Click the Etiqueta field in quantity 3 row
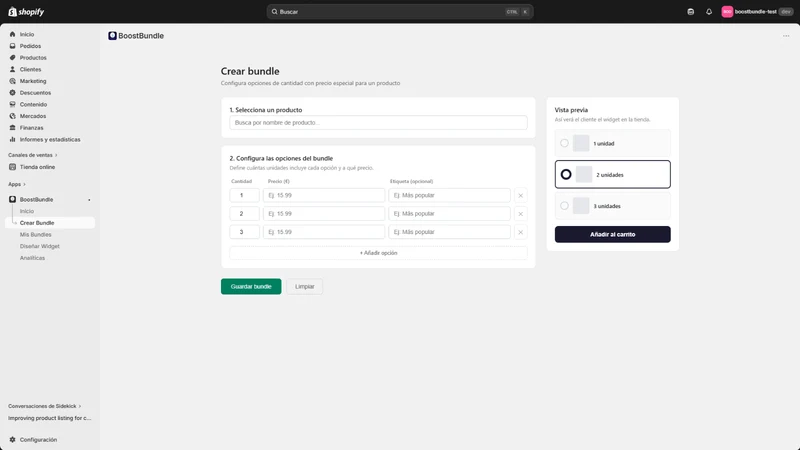The height and width of the screenshot is (450, 800). [449, 232]
